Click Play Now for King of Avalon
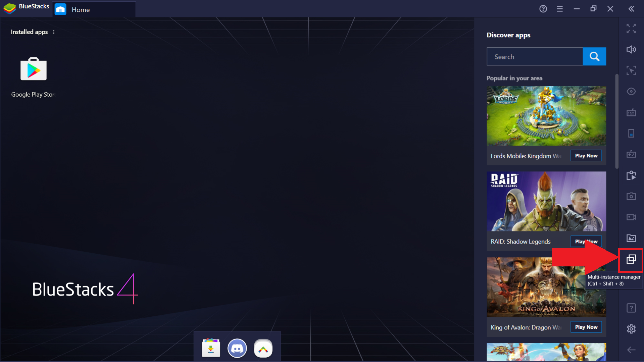644x362 pixels. 586,327
